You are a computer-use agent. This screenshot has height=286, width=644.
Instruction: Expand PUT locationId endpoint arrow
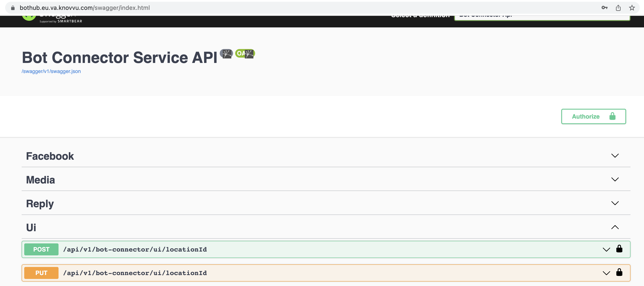click(606, 273)
